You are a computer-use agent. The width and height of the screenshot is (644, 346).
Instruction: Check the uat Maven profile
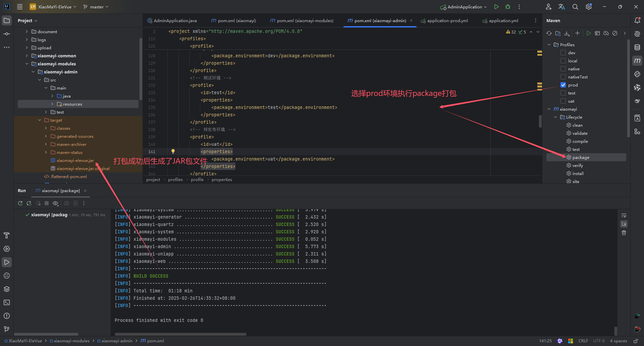563,101
